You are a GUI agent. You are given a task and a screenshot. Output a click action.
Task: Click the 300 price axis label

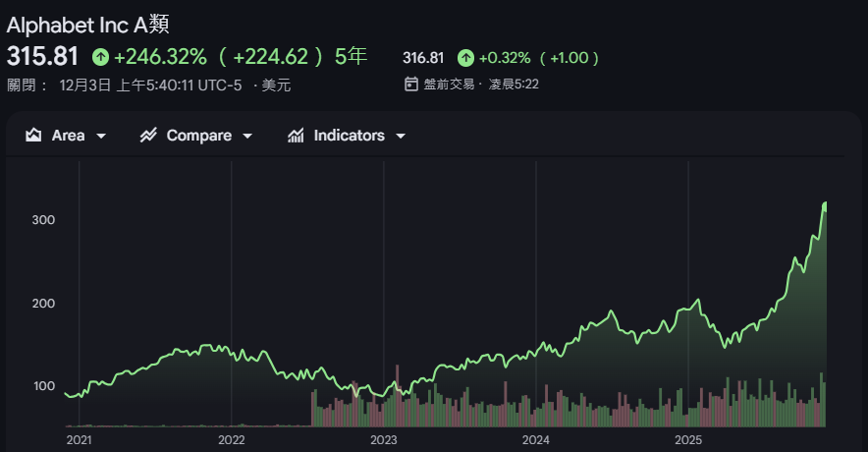pos(43,220)
